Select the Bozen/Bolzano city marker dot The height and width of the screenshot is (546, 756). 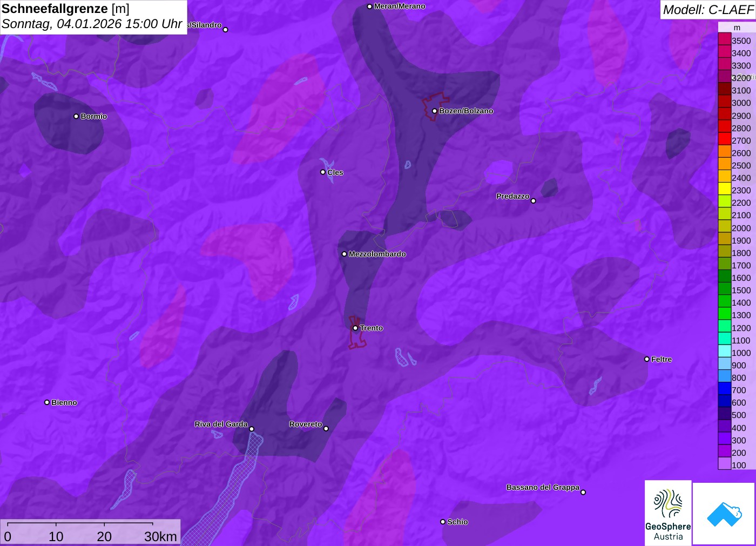click(435, 111)
